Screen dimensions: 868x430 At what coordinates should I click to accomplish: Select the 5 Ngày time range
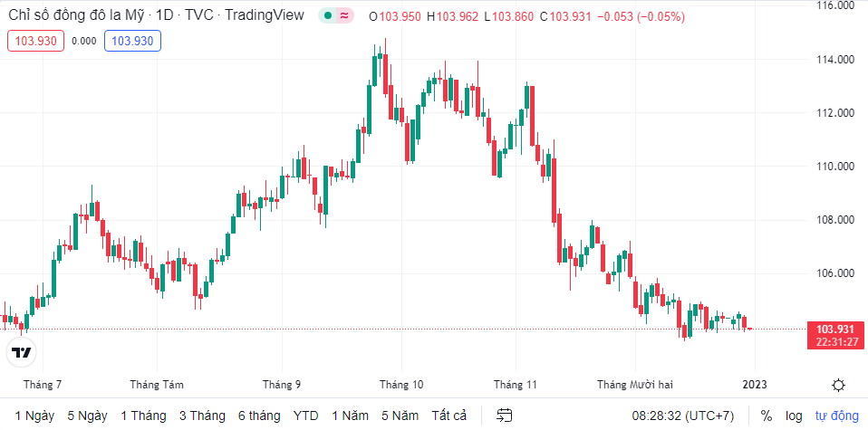pyautogui.click(x=87, y=416)
